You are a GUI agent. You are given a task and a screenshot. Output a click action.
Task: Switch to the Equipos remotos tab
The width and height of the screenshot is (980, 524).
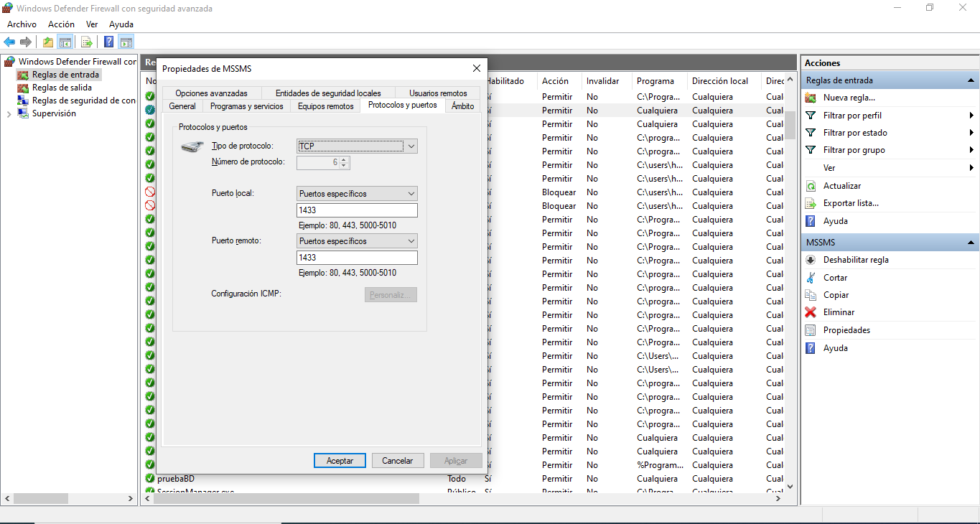pos(326,106)
